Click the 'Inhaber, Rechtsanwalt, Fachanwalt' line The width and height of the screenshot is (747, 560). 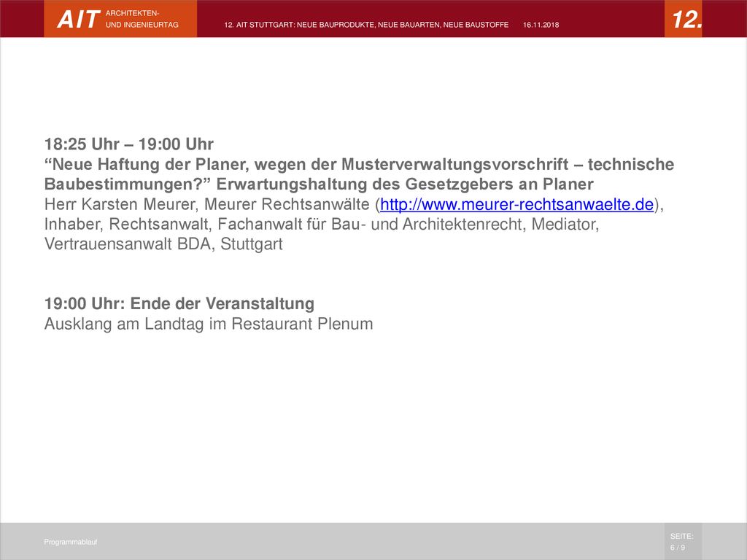[322, 225]
